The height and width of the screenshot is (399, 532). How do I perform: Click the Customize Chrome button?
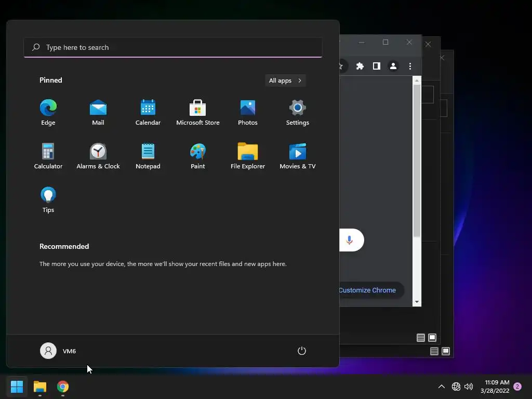pyautogui.click(x=371, y=290)
